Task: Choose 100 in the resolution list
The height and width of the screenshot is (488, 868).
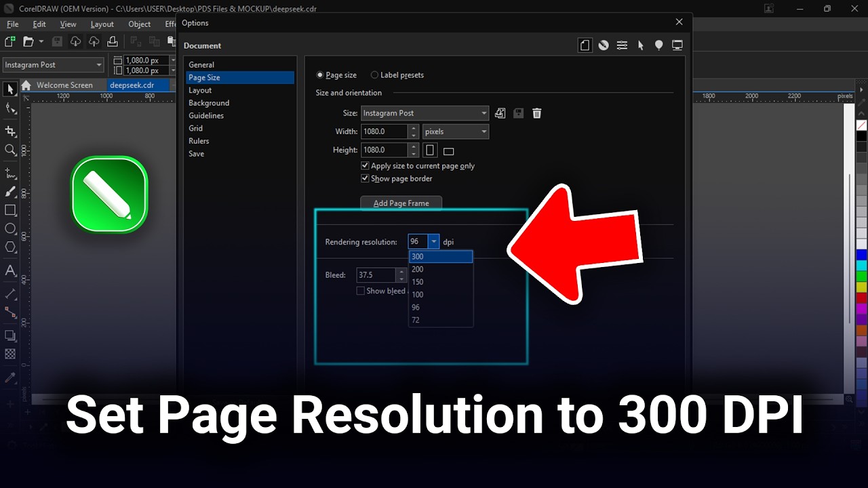Action: tap(441, 295)
